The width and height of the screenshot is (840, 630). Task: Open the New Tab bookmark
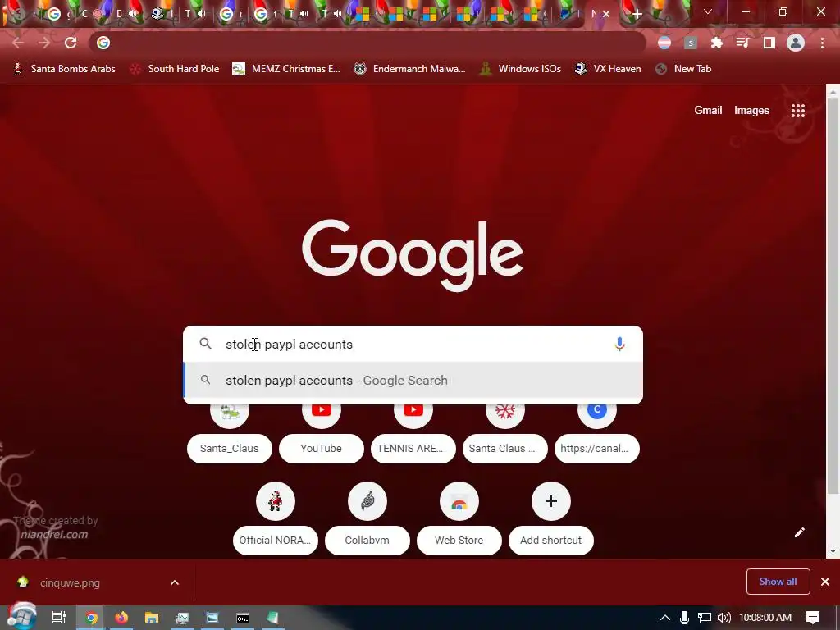click(683, 69)
